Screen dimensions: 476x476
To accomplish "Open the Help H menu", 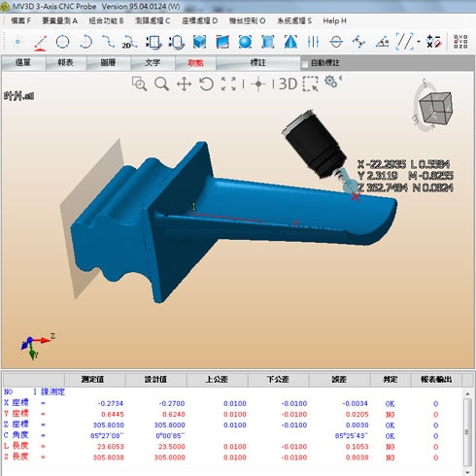I will pyautogui.click(x=334, y=21).
